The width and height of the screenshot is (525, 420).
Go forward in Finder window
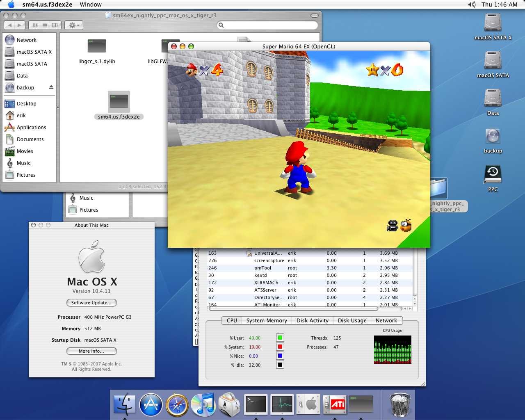coord(20,25)
